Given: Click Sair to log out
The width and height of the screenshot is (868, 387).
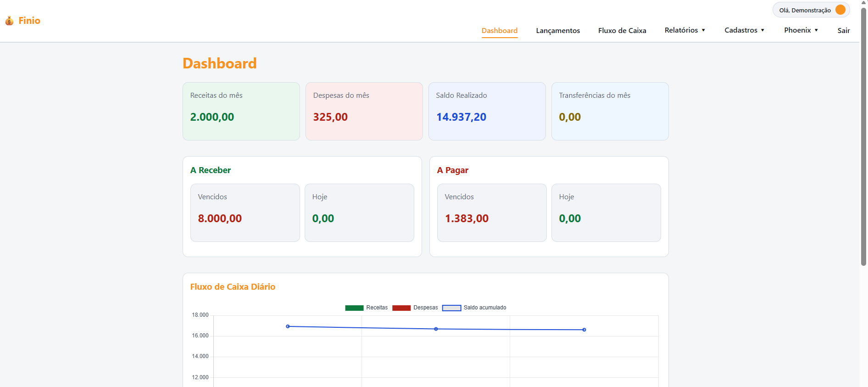Looking at the screenshot, I should pos(844,31).
